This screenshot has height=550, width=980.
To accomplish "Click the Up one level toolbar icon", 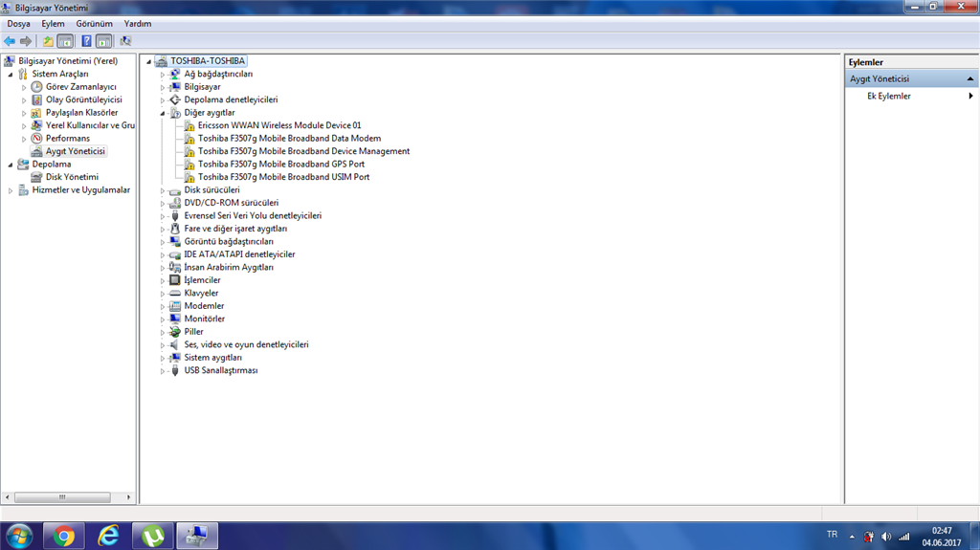I will tap(48, 41).
